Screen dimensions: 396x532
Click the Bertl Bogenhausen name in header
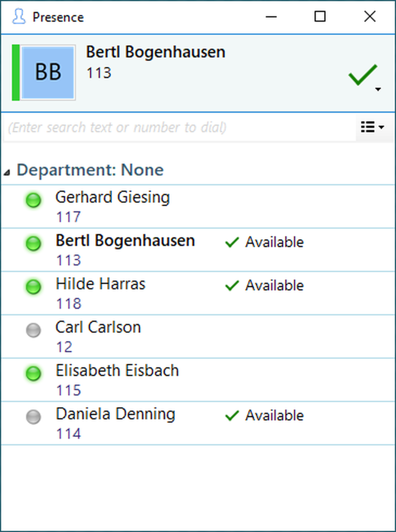[156, 52]
